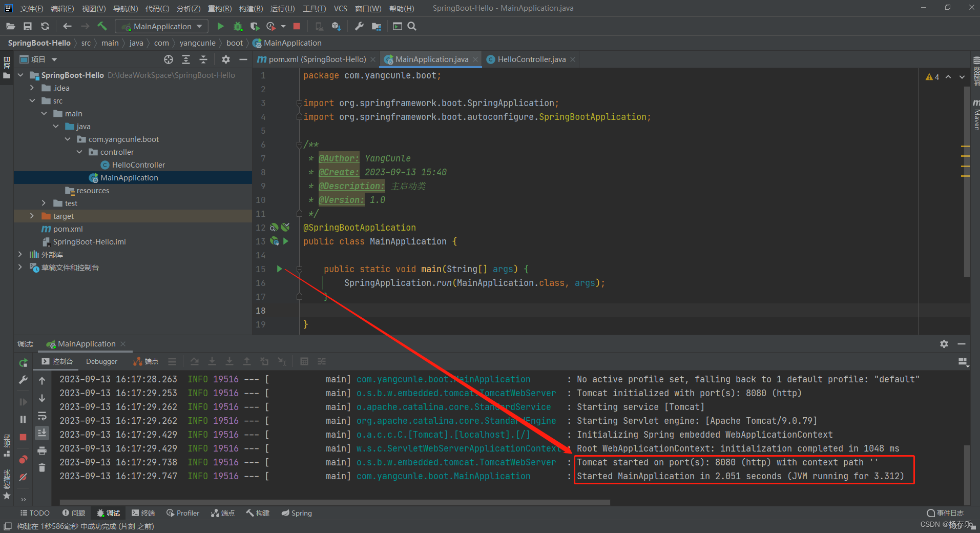Open the MainApplication run configuration dropdown
The width and height of the screenshot is (980, 533).
[162, 26]
